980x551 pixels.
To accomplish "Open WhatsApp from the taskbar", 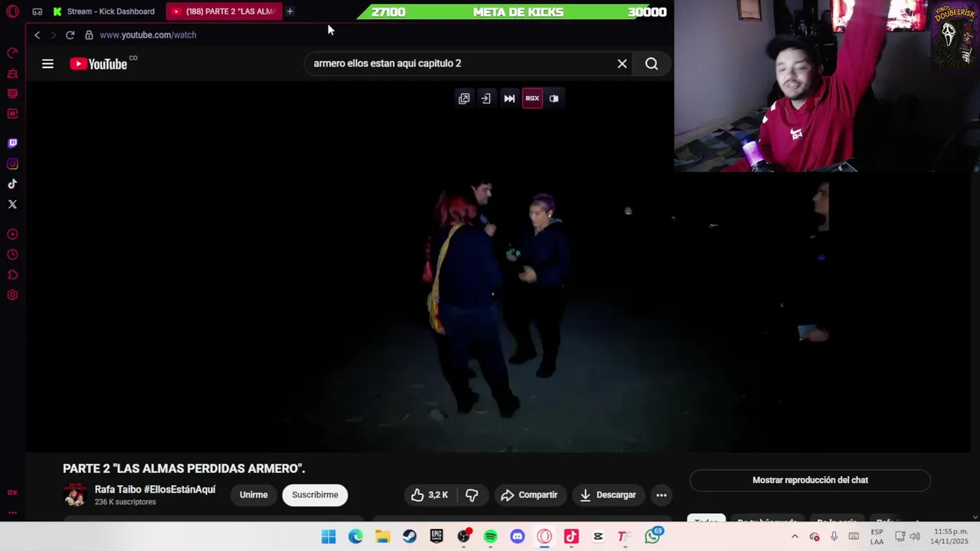I will tap(652, 537).
